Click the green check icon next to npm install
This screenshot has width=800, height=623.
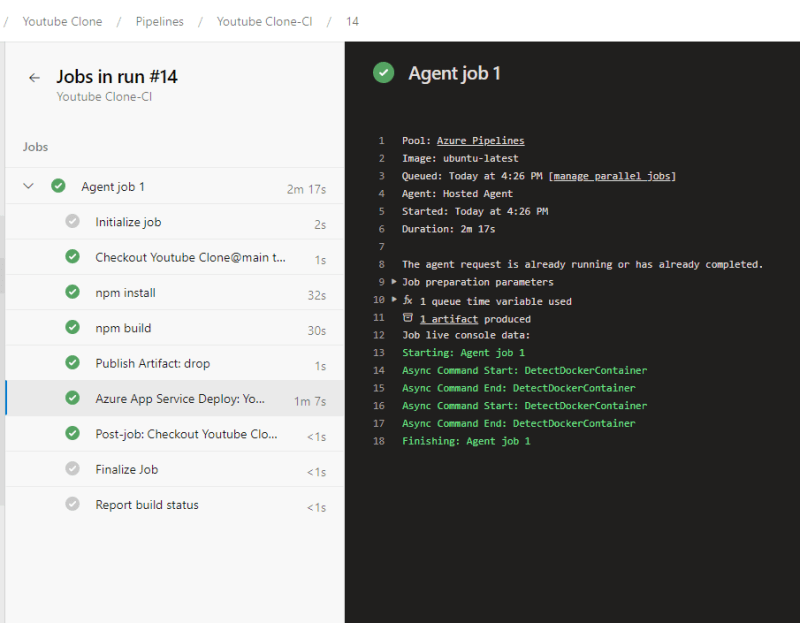[72, 292]
